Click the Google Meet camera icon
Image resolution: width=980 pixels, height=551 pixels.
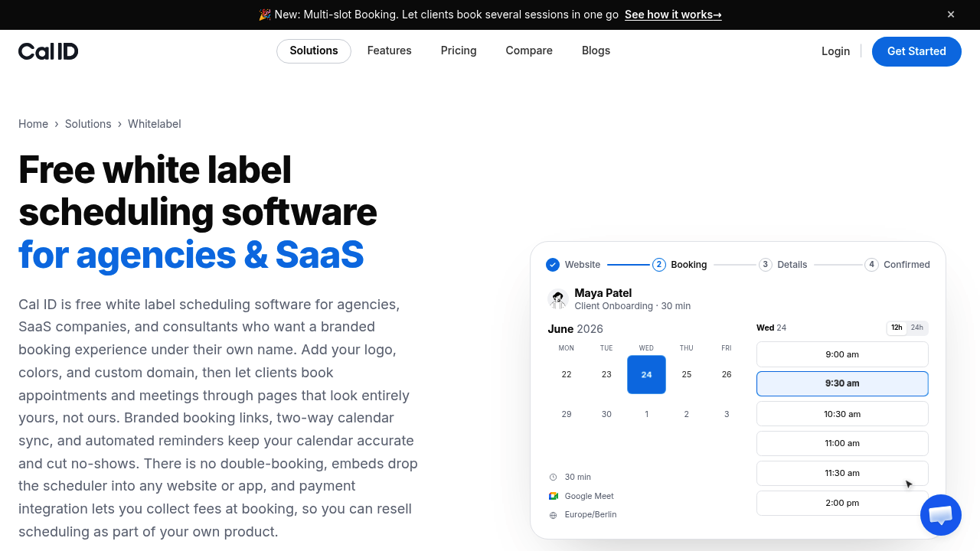coord(553,496)
